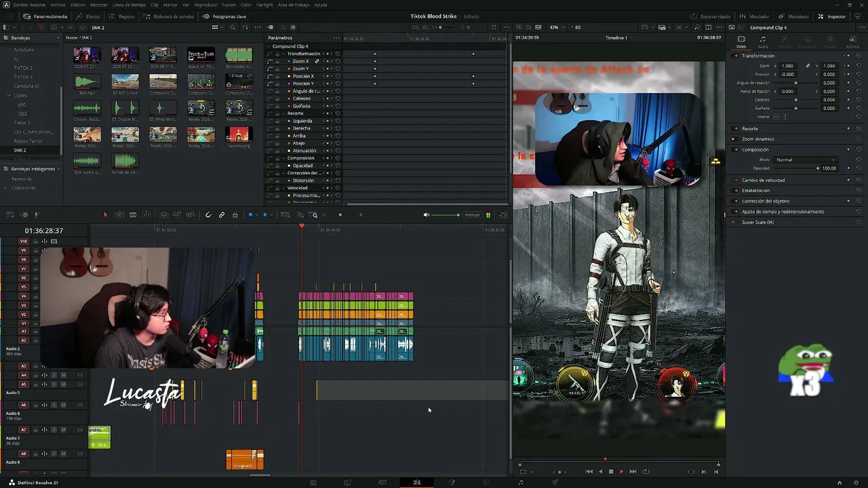
Task: Toggle the position lock padlock icon
Action: [x=235, y=215]
